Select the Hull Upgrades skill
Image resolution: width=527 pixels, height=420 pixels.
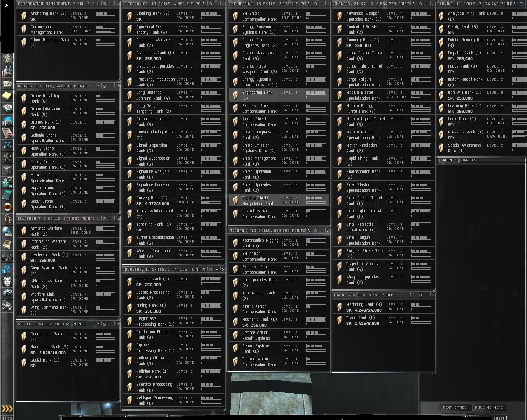[x=279, y=282]
